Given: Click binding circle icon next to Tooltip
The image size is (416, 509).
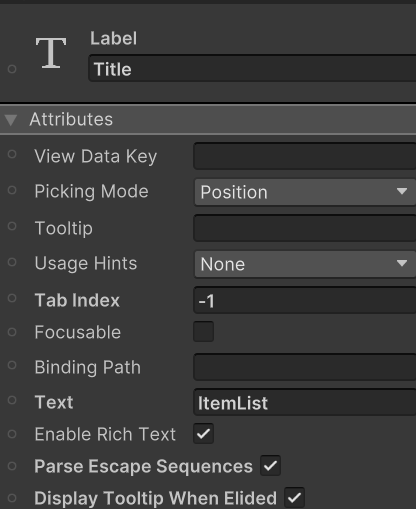Looking at the screenshot, I should coord(12,226).
